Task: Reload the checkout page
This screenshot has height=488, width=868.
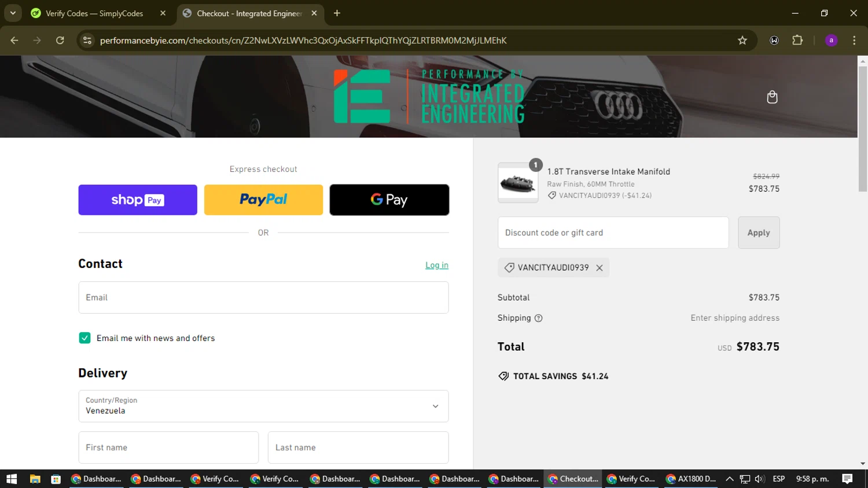Action: pyautogui.click(x=60, y=40)
